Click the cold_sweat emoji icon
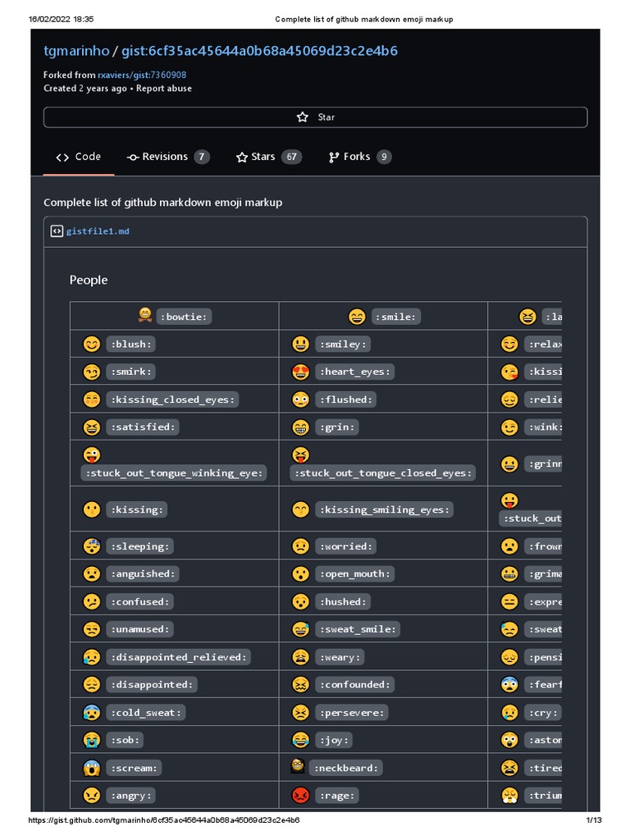This screenshot has height=840, width=630. [91, 712]
